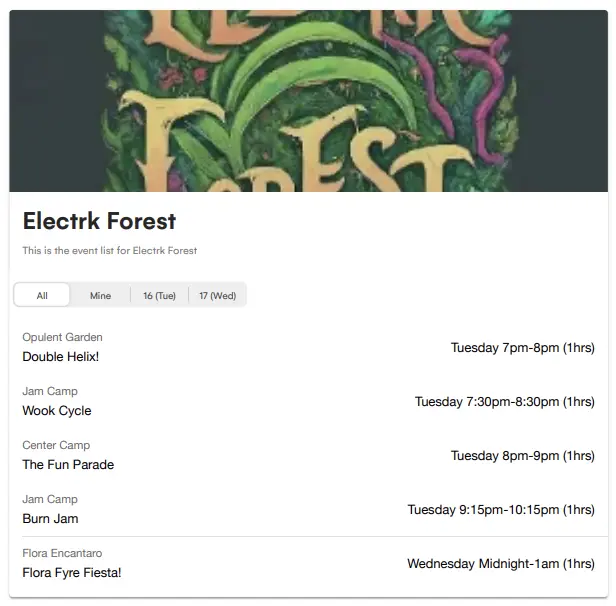Click the Electrk Forest banner image
The height and width of the screenshot is (606, 616).
[x=308, y=100]
